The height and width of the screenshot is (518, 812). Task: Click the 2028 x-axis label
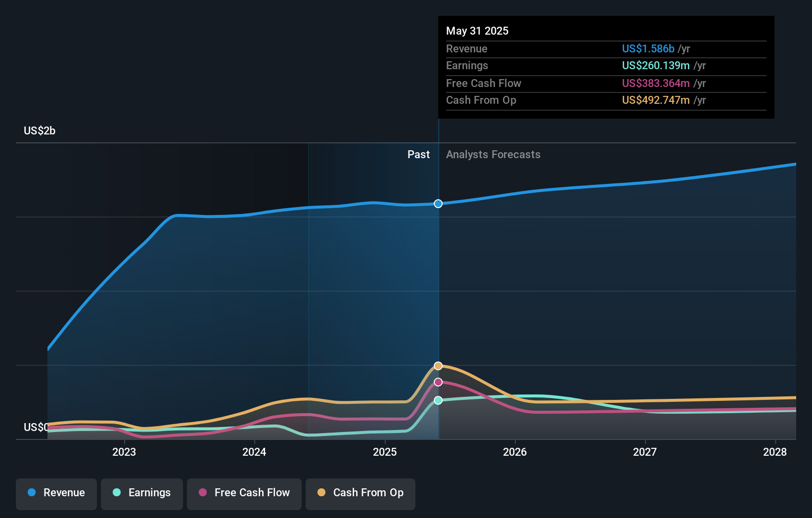tap(775, 452)
